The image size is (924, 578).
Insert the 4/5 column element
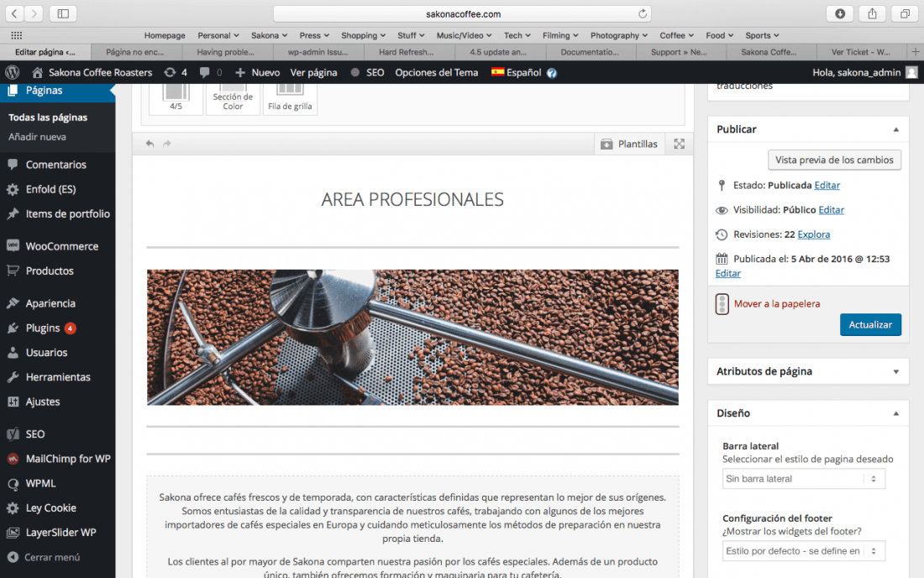(176, 98)
